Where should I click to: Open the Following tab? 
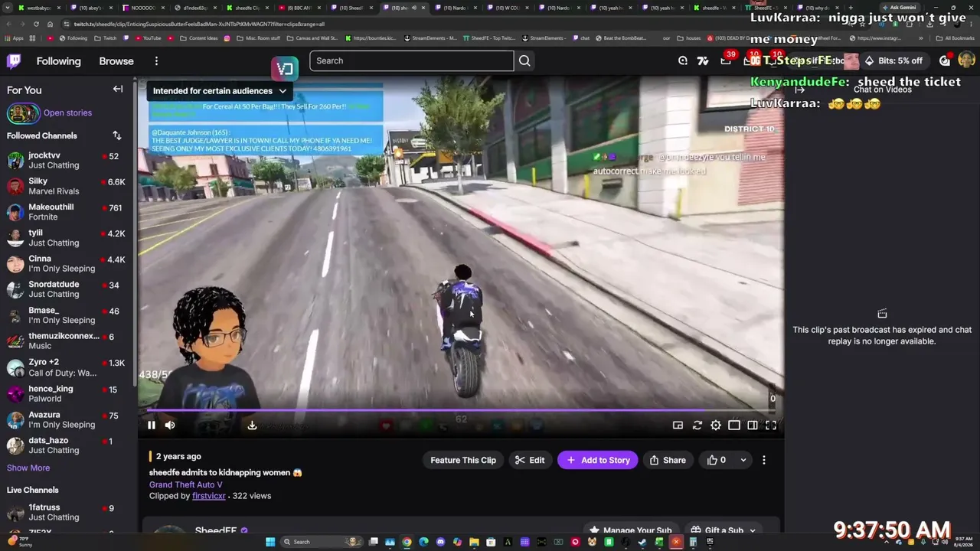pyautogui.click(x=58, y=61)
